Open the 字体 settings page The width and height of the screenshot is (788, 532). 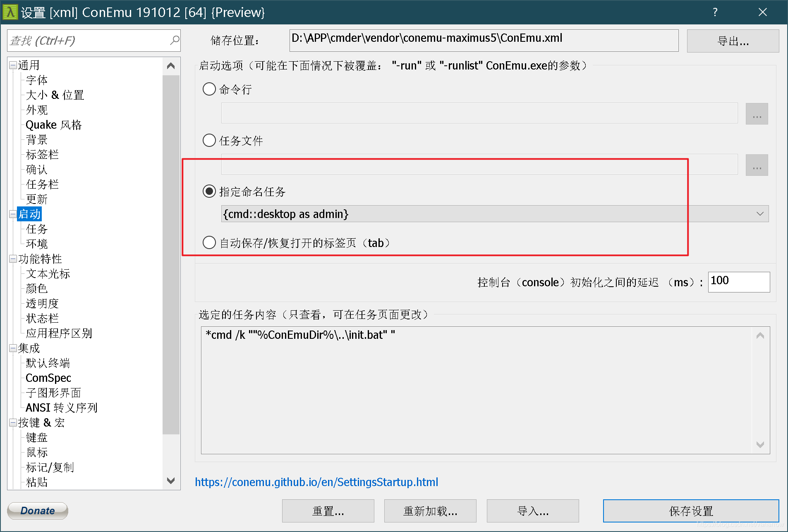point(36,80)
